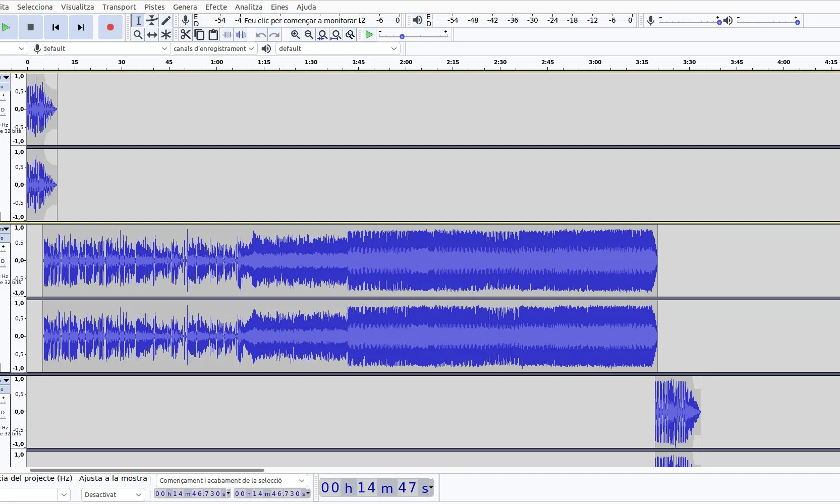This screenshot has width=840, height=504.
Task: Click the Zoom toggle icon
Action: (350, 34)
